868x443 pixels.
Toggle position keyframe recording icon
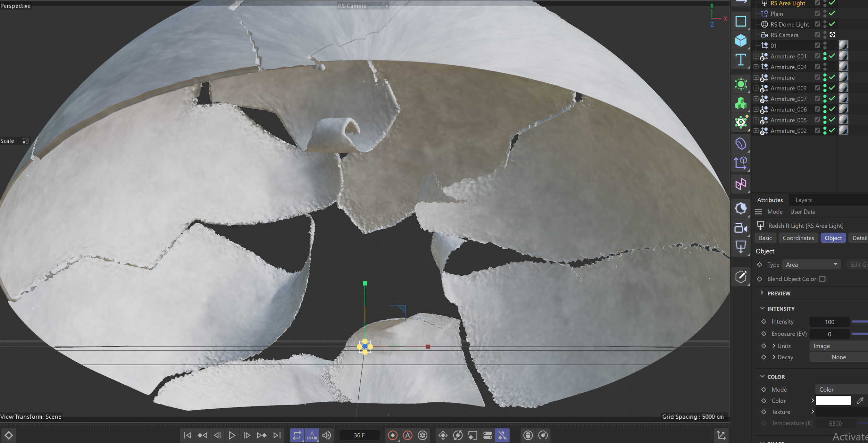(x=443, y=435)
